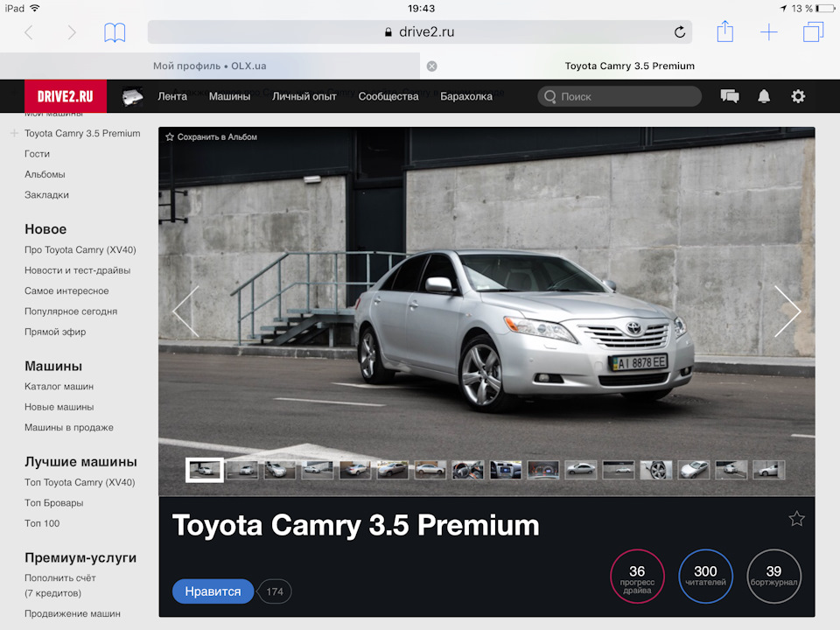
Task: Select wheel close-up thumbnail
Action: point(656,471)
